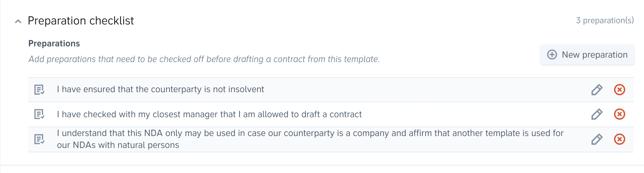Delete the NDA natural persons preparation

tap(619, 139)
